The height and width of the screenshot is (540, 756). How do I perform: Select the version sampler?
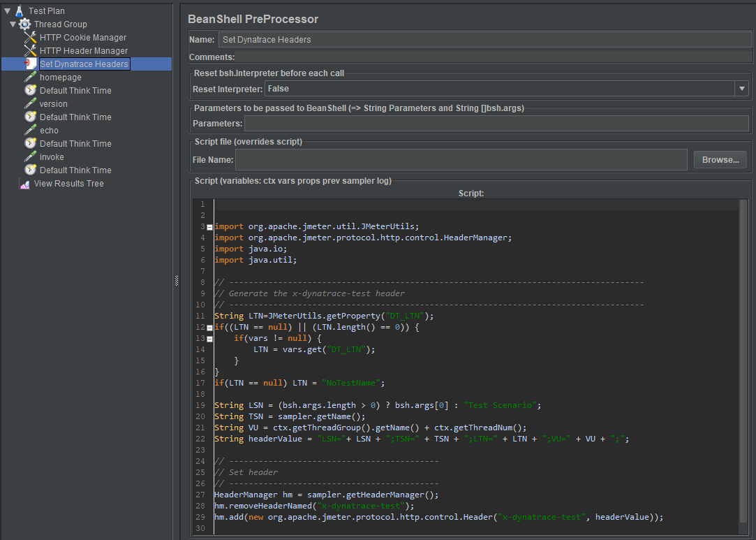tap(53, 104)
